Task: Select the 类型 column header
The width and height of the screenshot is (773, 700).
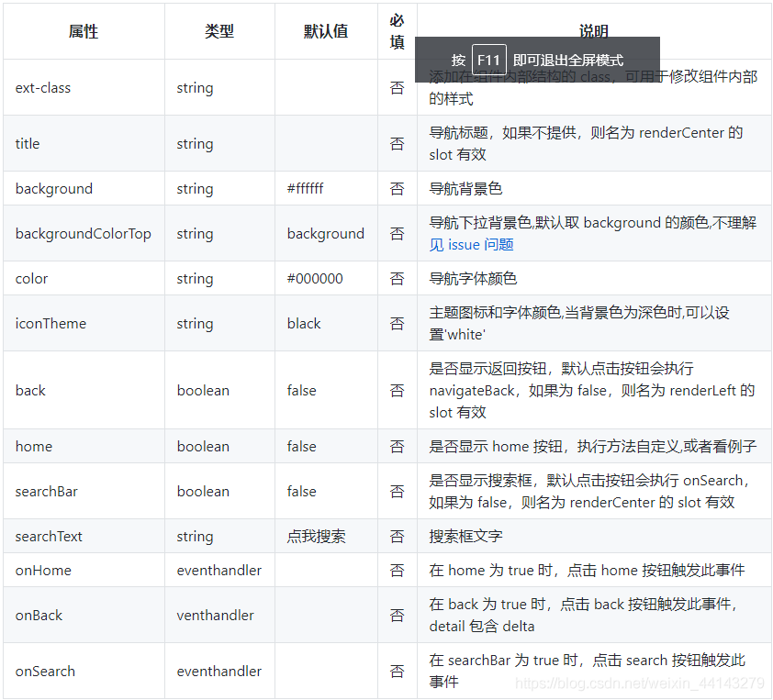Action: coord(219,31)
